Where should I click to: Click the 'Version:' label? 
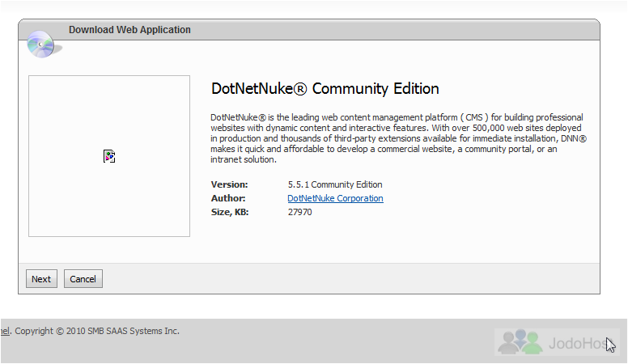(230, 184)
